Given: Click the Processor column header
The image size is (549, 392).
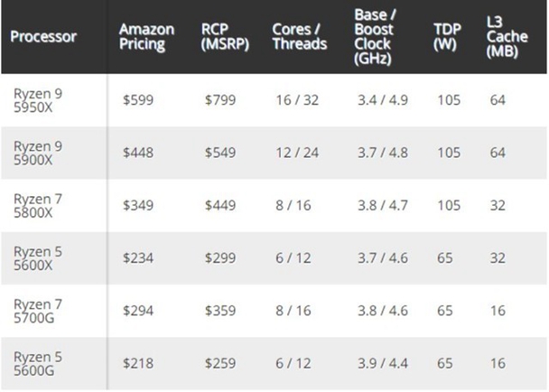Looking at the screenshot, I should 44,37.
